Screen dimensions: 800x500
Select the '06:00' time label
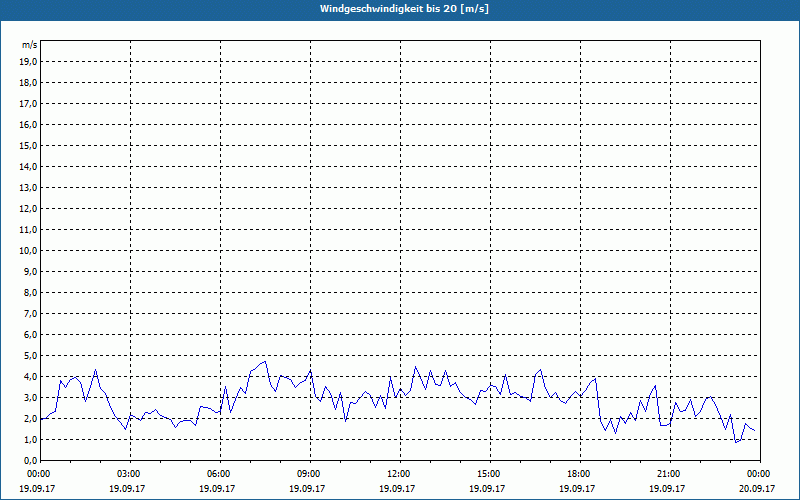[x=220, y=474]
